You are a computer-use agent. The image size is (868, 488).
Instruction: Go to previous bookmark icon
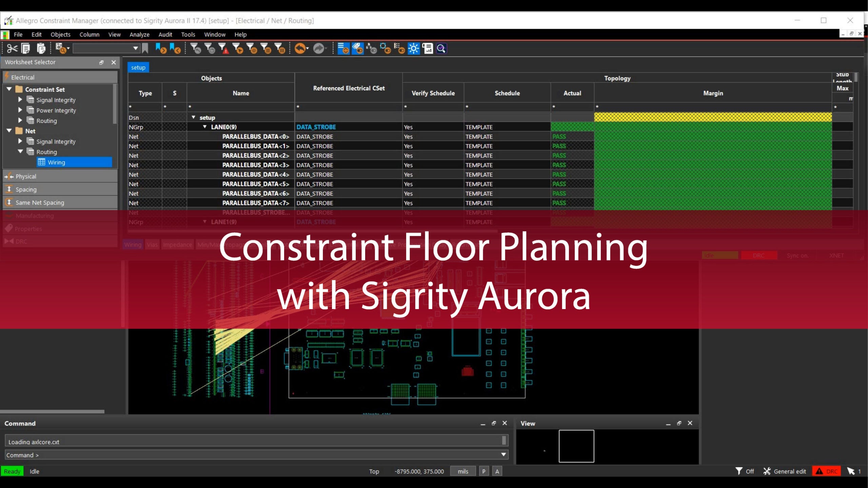point(175,49)
